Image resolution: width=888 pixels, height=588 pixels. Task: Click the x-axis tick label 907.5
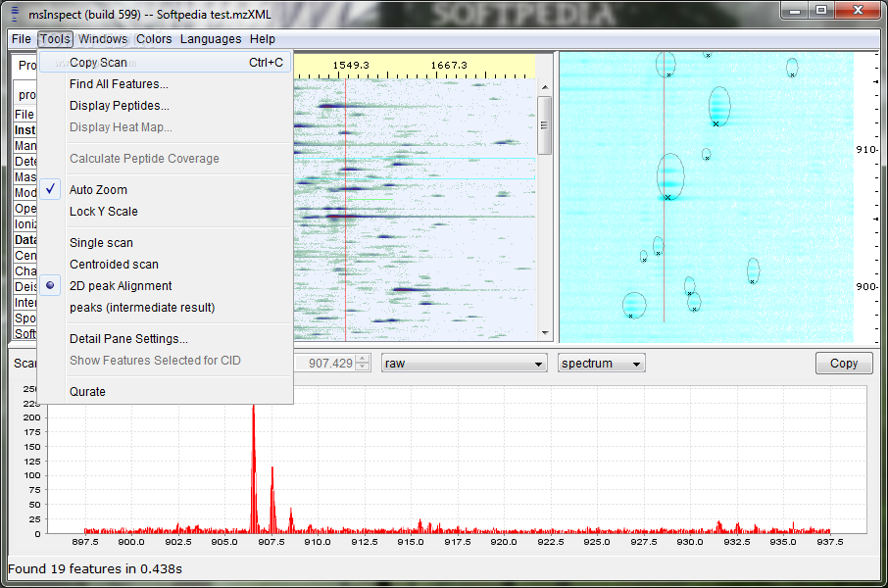pyautogui.click(x=271, y=542)
